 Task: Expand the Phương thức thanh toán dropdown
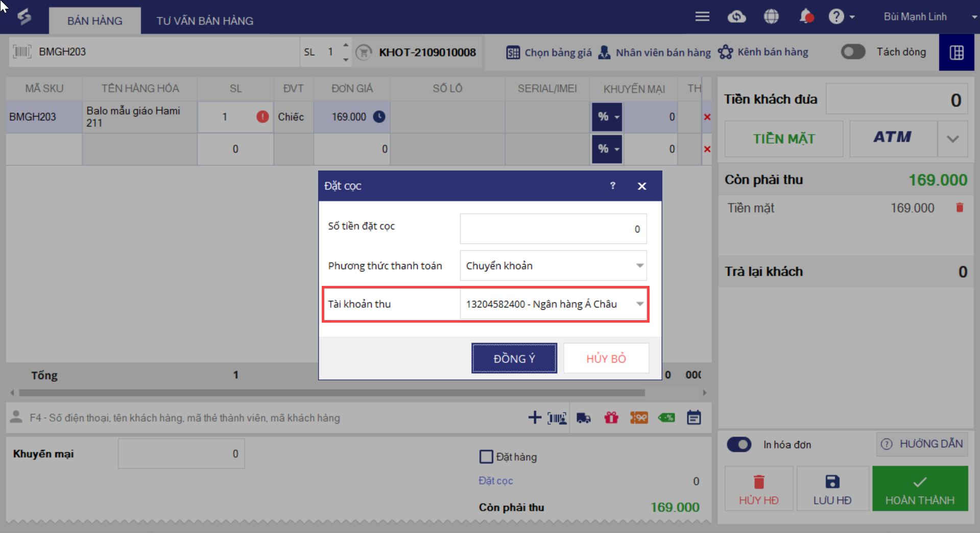pos(639,265)
